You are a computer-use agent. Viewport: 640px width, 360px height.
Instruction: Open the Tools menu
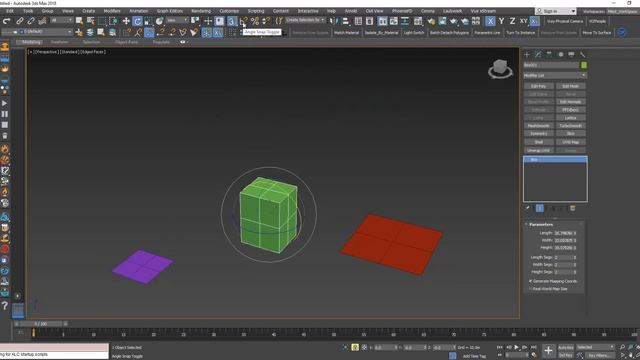(x=28, y=11)
